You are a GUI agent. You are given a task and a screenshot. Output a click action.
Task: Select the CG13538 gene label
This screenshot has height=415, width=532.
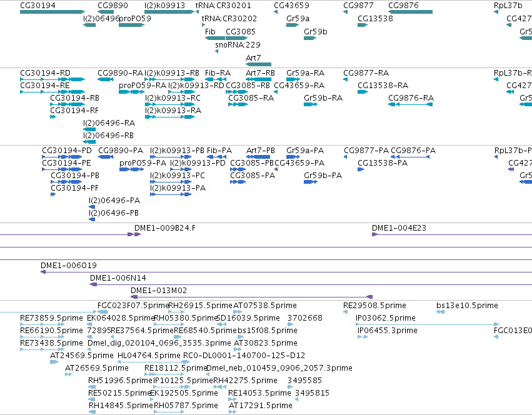375,18
